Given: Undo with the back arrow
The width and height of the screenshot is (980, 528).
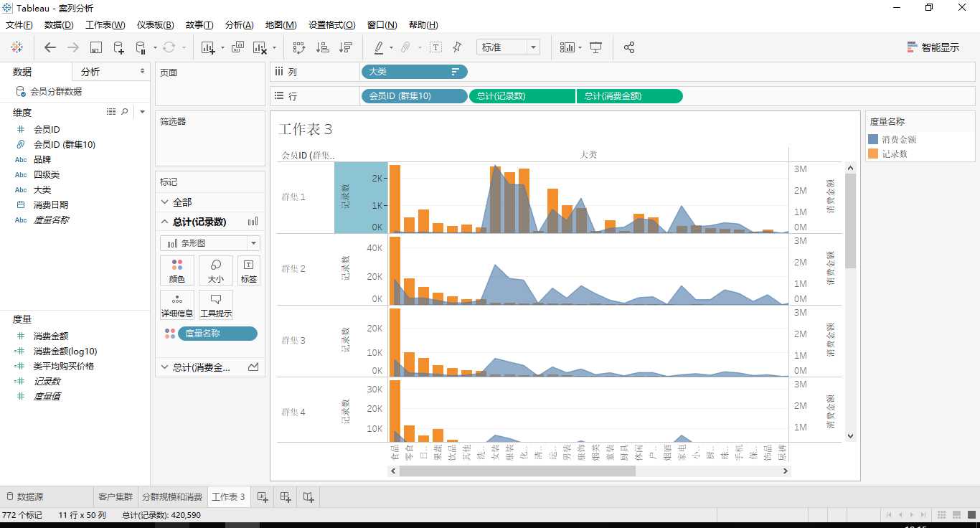Looking at the screenshot, I should coord(50,47).
